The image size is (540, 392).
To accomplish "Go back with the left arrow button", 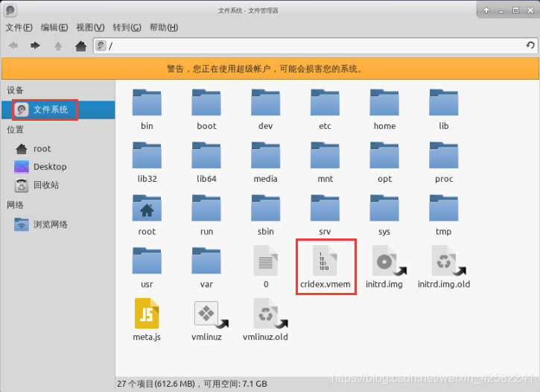I will click(13, 45).
